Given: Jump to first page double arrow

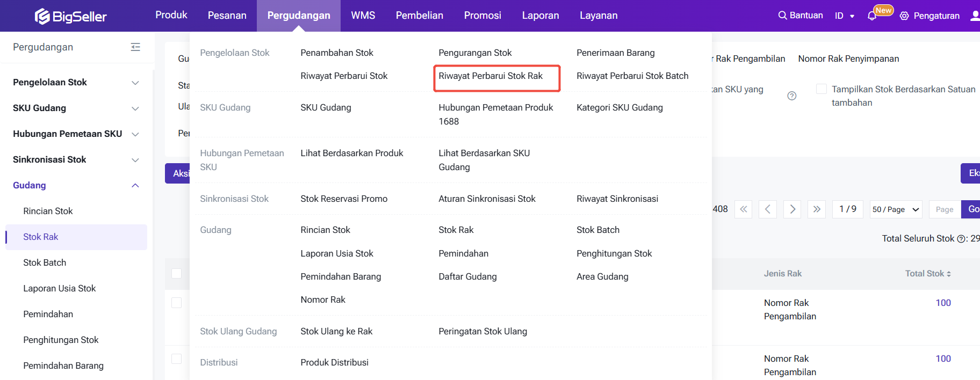Looking at the screenshot, I should coord(744,209).
